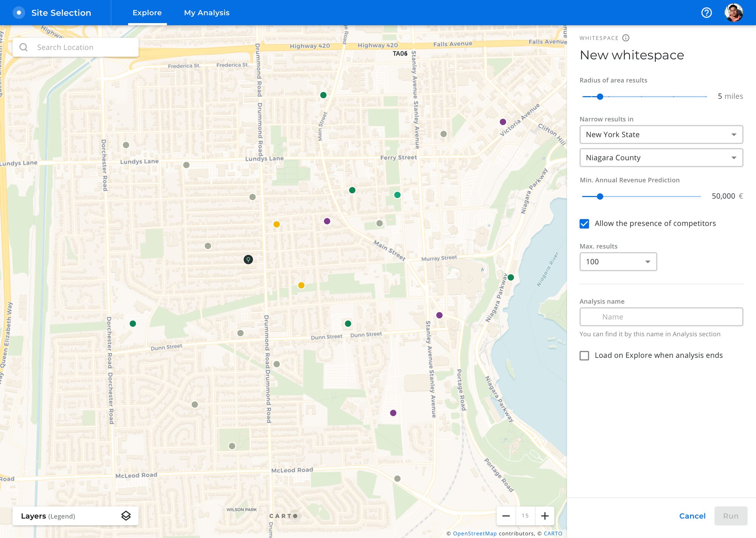756x538 pixels.
Task: Open the CARTO attribution link
Action: tap(553, 533)
